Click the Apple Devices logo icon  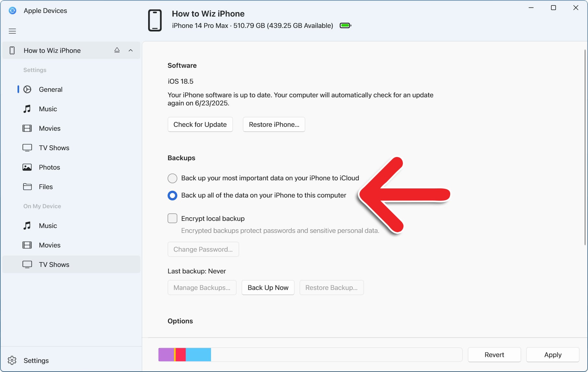click(x=12, y=10)
